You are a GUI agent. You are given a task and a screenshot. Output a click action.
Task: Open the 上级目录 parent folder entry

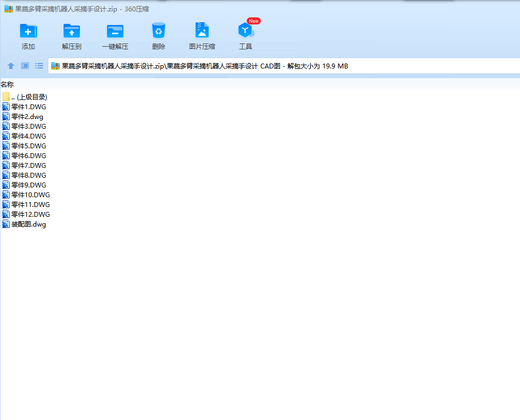click(x=25, y=97)
